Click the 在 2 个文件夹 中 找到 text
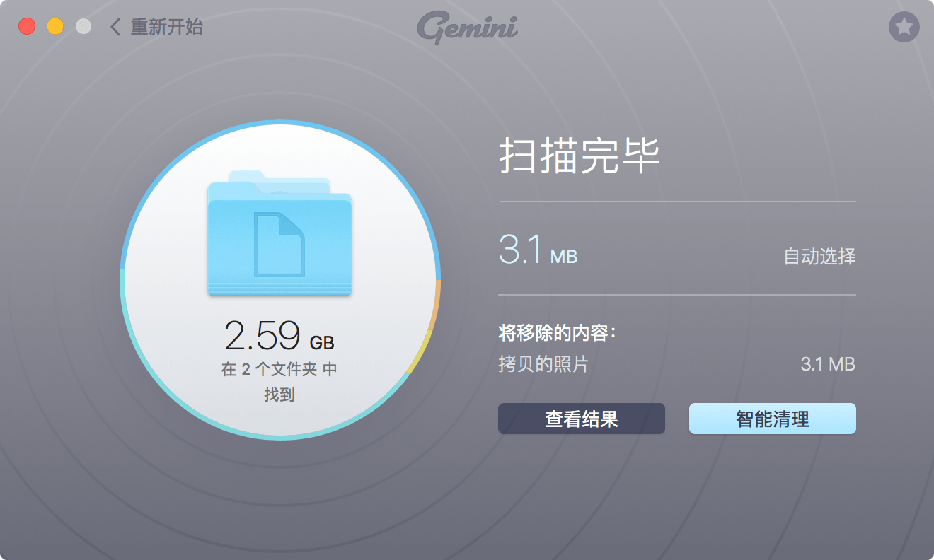 (x=279, y=382)
